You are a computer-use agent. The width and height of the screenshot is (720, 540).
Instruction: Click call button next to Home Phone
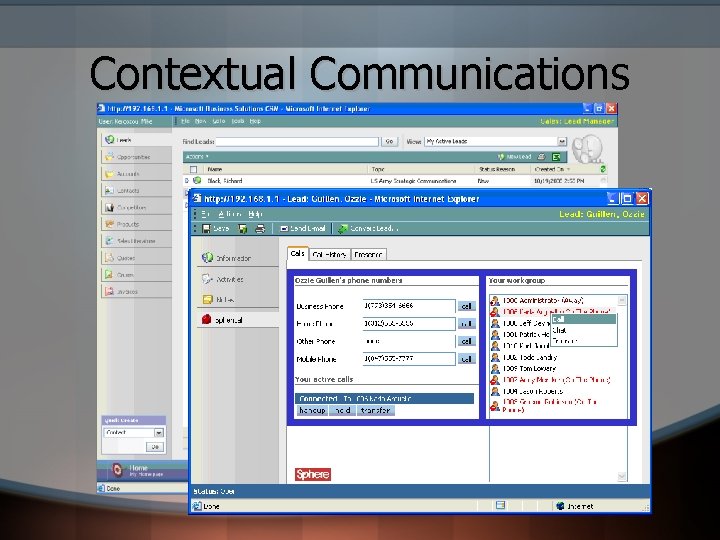(466, 324)
